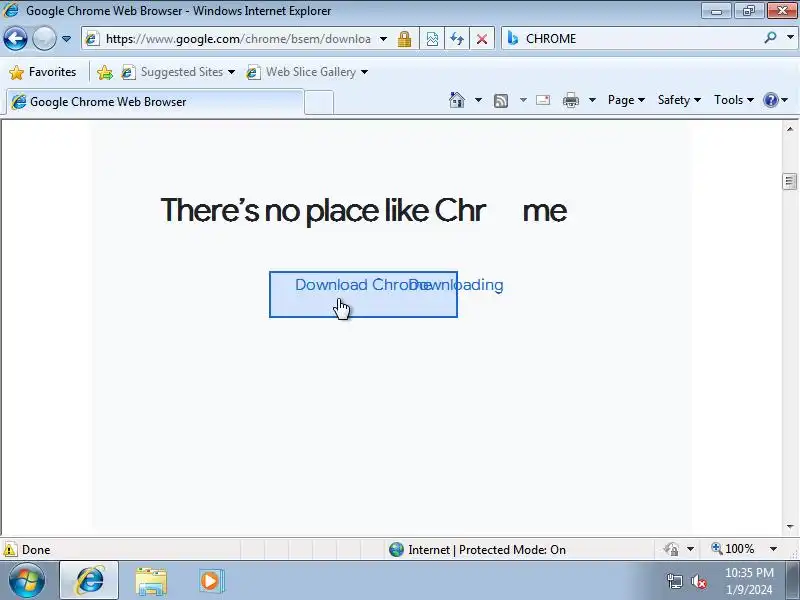Viewport: 800px width, 600px height.
Task: Click the Help question mark icon
Action: click(770, 100)
